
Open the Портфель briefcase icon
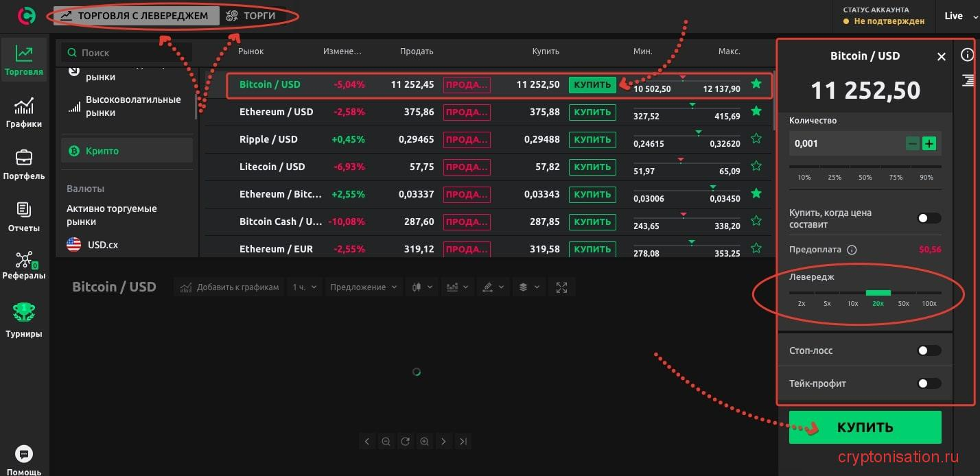24,165
